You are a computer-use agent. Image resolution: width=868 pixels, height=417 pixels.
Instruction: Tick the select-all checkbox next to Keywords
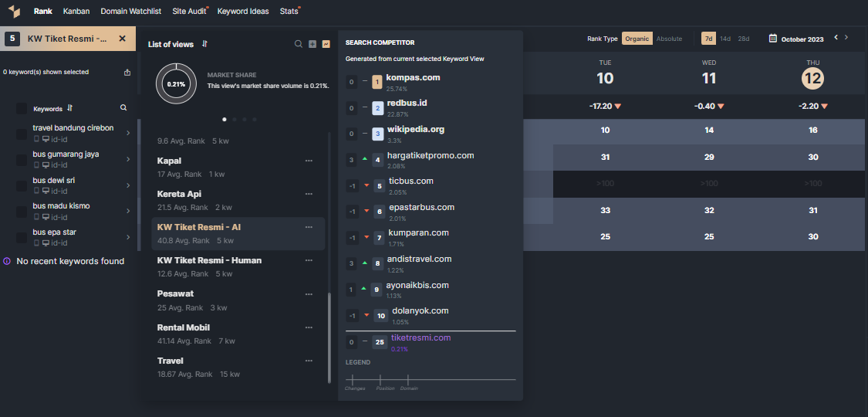coord(21,109)
